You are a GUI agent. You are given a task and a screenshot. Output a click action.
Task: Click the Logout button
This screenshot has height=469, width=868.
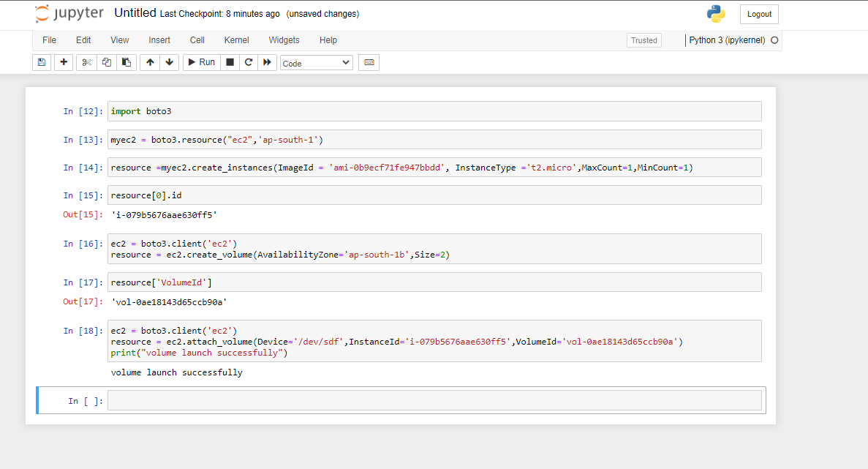[x=758, y=14]
